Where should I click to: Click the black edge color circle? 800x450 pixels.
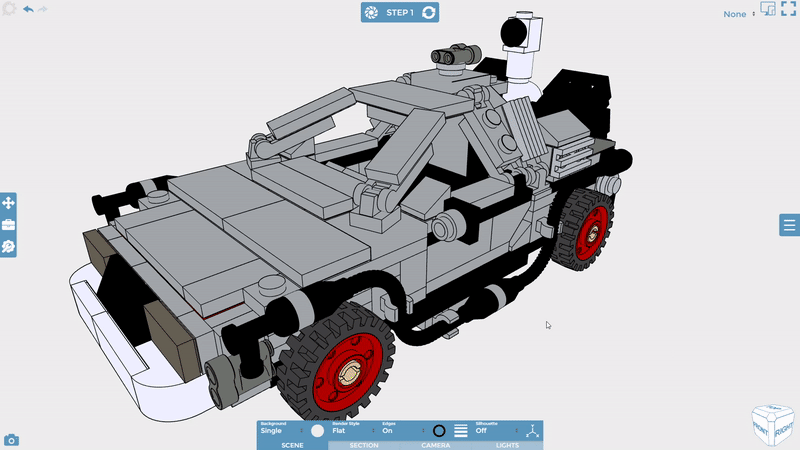click(439, 431)
